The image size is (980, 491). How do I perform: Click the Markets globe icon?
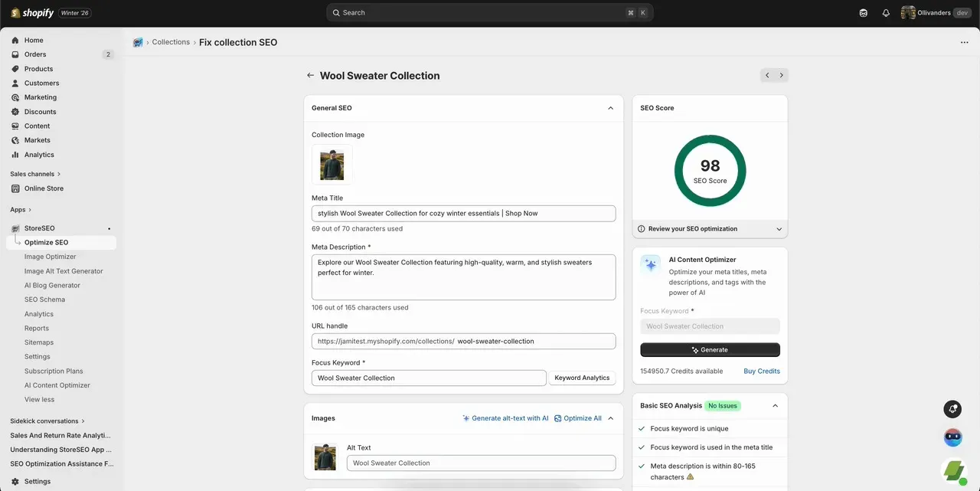tap(15, 140)
